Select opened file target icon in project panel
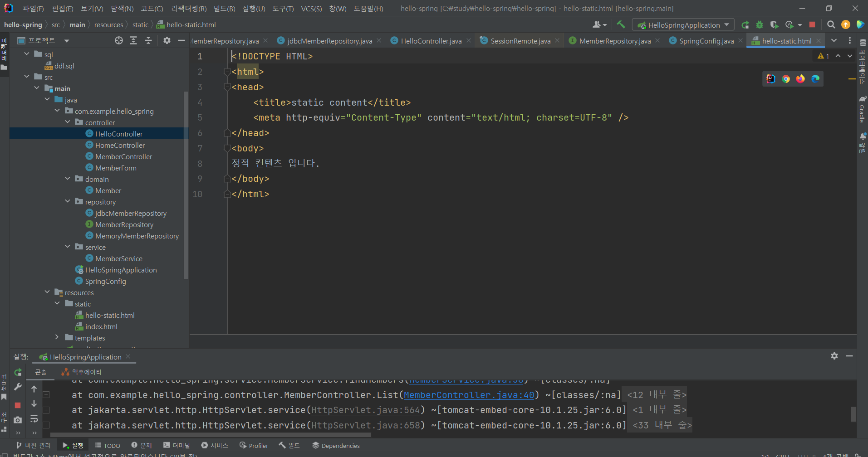Image resolution: width=868 pixels, height=457 pixels. point(119,40)
